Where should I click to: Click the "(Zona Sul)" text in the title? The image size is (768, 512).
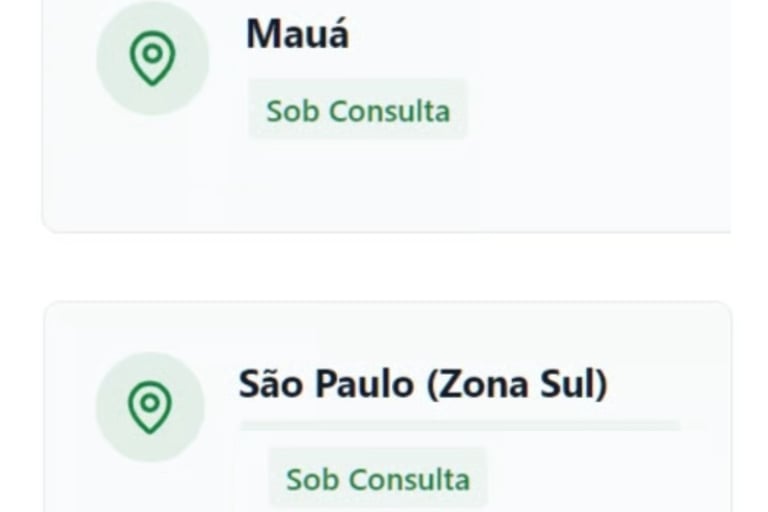[517, 384]
